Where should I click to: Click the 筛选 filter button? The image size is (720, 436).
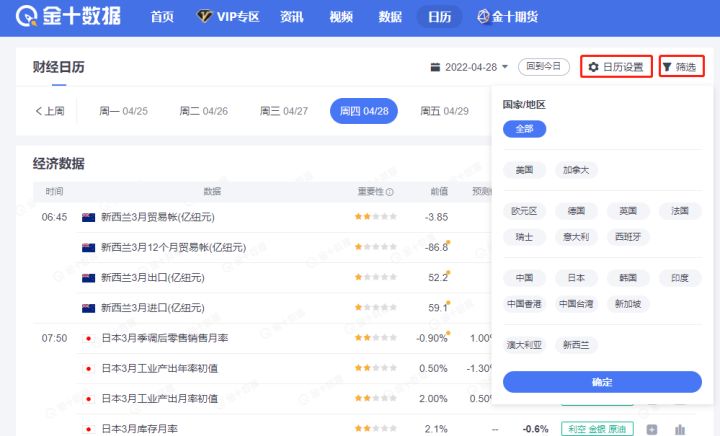tap(681, 67)
